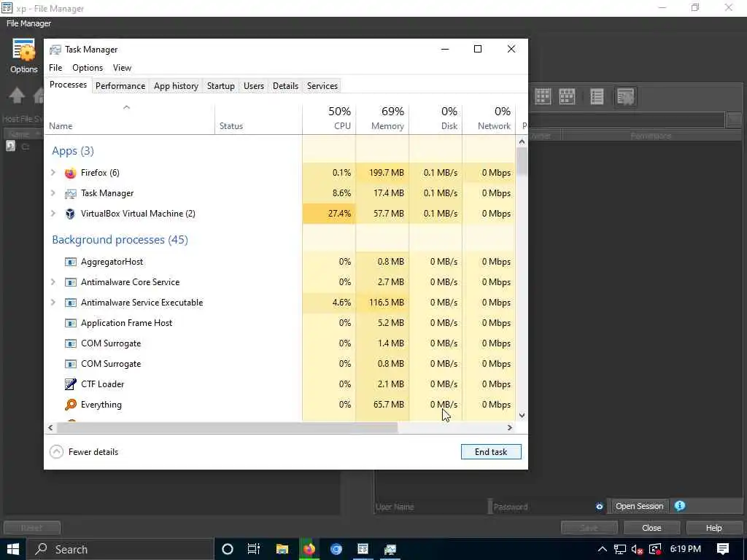
Task: Click the sort arrow above the Name column
Action: click(126, 108)
